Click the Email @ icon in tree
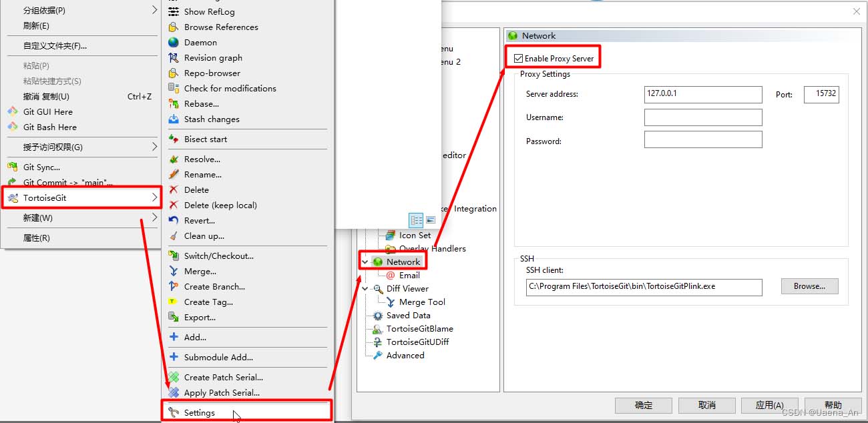Image resolution: width=868 pixels, height=423 pixels. (x=391, y=275)
